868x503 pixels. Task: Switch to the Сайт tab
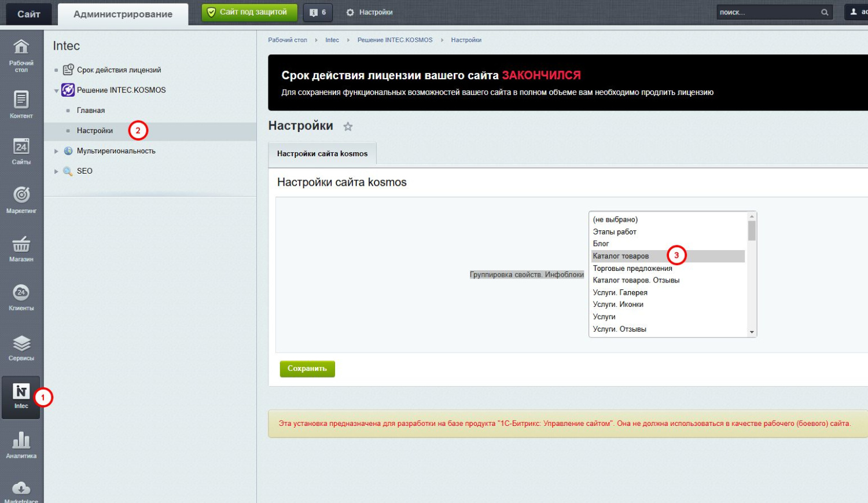point(29,14)
